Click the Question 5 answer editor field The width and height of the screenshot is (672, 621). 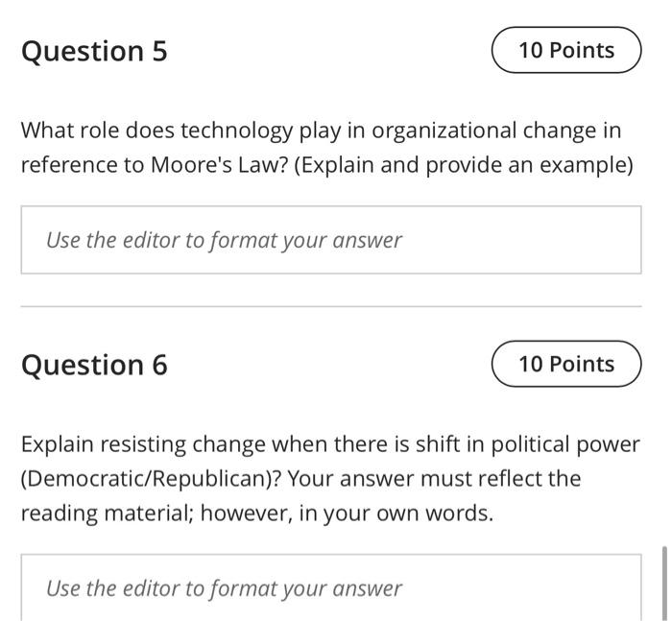(331, 240)
